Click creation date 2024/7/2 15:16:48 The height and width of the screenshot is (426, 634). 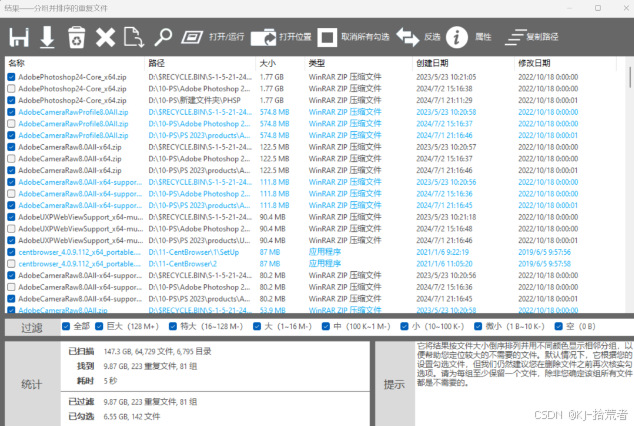[444, 229]
